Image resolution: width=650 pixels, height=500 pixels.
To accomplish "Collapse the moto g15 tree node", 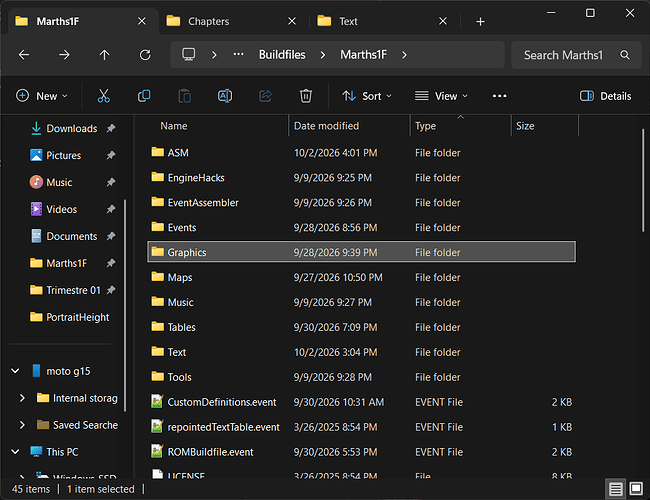I will (15, 371).
